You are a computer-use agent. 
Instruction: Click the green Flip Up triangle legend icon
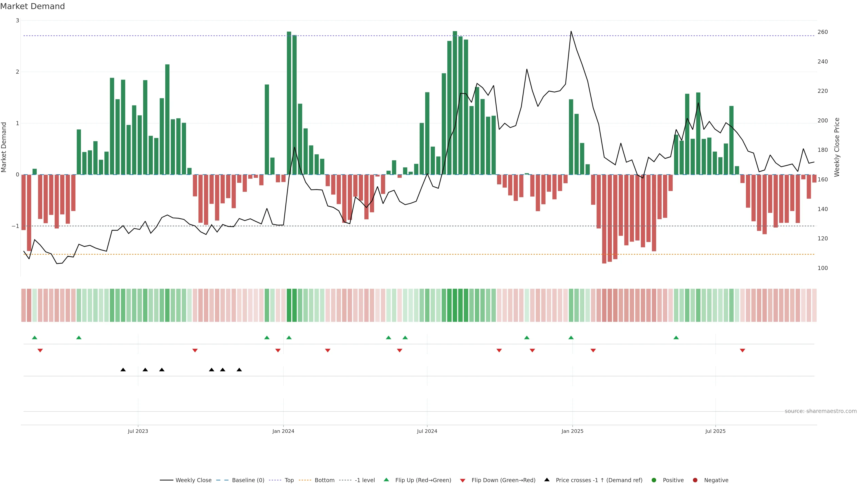(387, 480)
